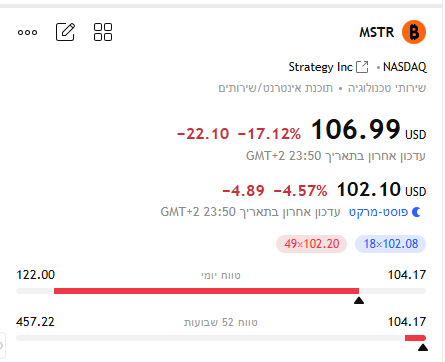Screen dimensions: 445x362
Task: Click the orange Bitcoin logo icon
Action: pyautogui.click(x=414, y=32)
